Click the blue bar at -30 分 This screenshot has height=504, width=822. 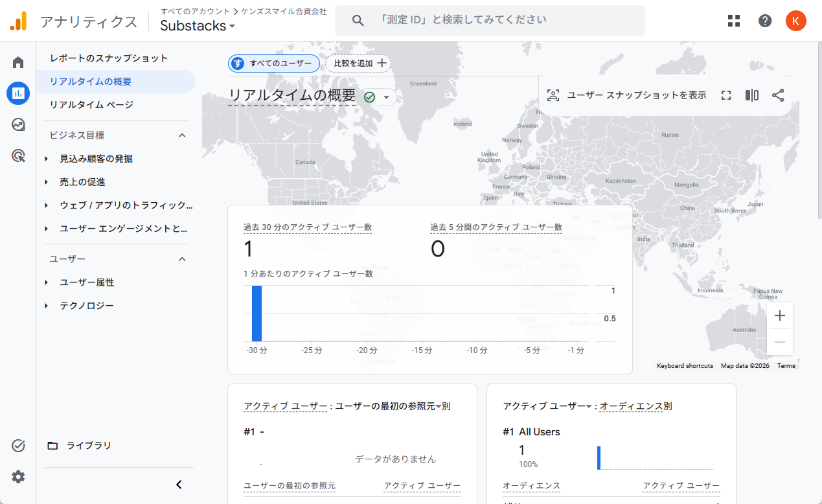point(257,314)
